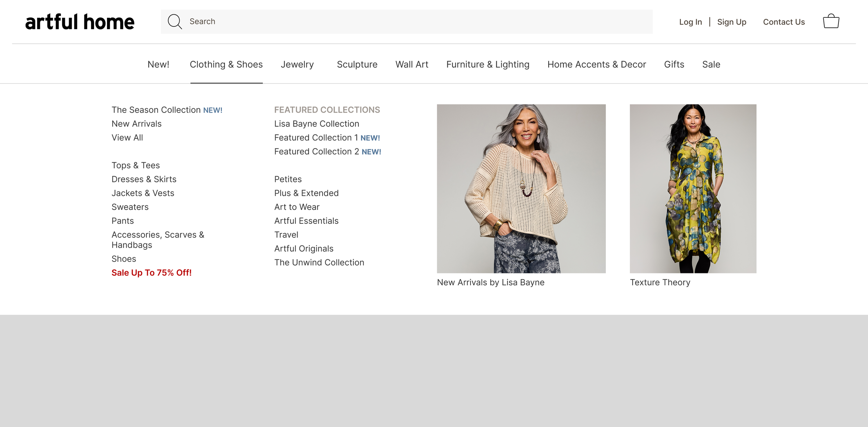Select The Season Collection link
Viewport: 868px width, 427px height.
(x=156, y=110)
